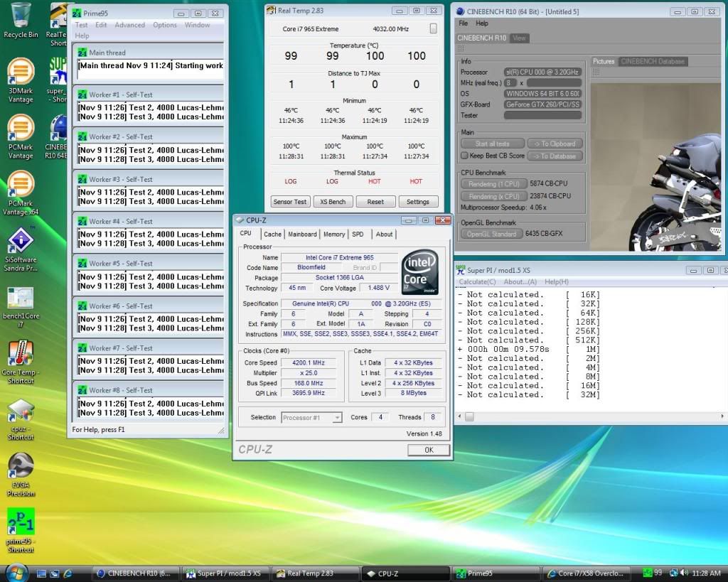Switch to Core i7/X58 Overclo... taskbar button
This screenshot has width=728, height=582.
coord(587,573)
